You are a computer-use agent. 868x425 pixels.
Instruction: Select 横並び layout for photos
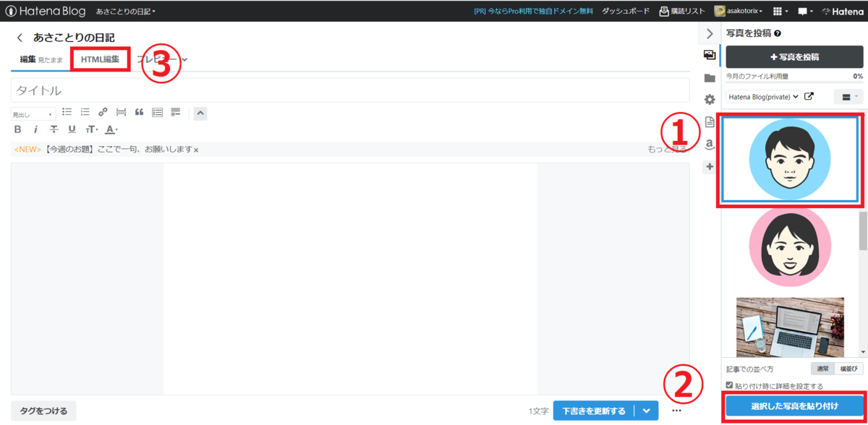(x=848, y=369)
